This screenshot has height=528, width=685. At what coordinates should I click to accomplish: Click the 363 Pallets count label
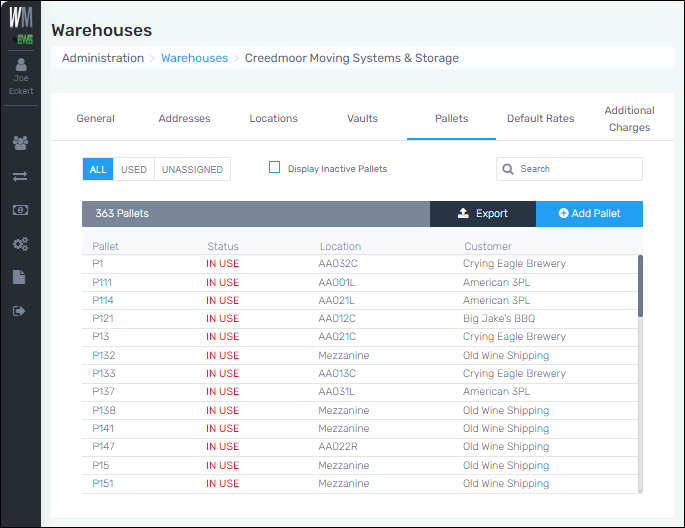point(122,214)
